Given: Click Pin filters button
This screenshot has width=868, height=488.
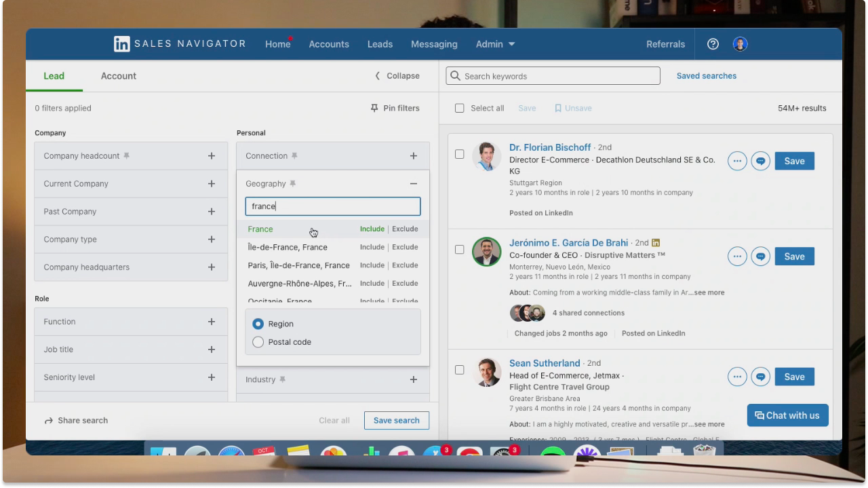Looking at the screenshot, I should pos(395,108).
